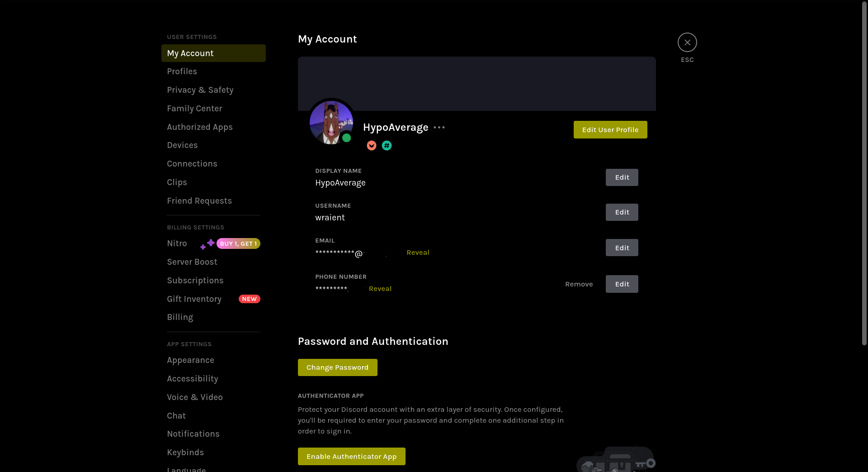Open the Connections settings

[213, 164]
